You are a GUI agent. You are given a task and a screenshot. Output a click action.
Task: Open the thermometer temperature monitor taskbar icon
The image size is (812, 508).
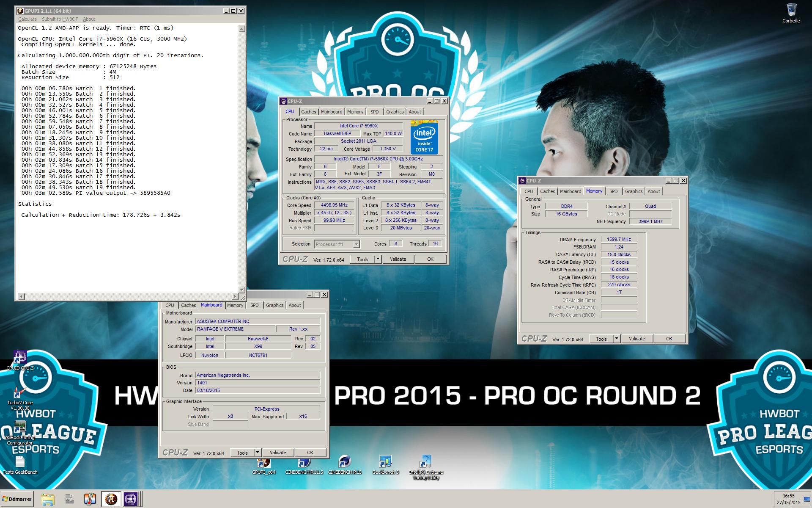pos(90,499)
